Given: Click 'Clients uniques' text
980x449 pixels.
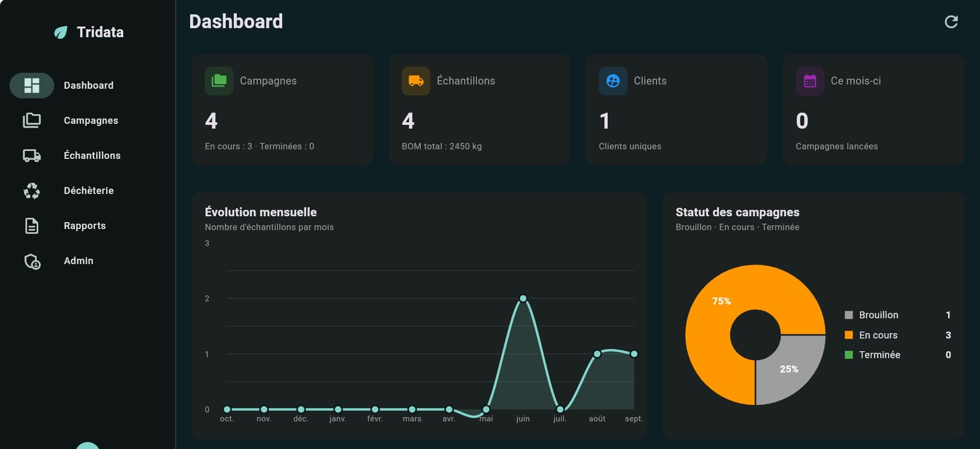Looking at the screenshot, I should (x=630, y=146).
